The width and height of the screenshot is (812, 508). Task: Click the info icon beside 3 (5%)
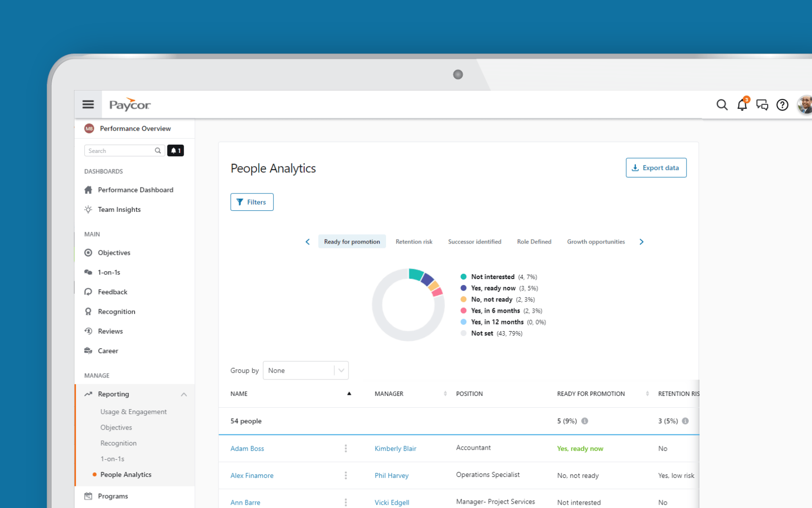(685, 421)
